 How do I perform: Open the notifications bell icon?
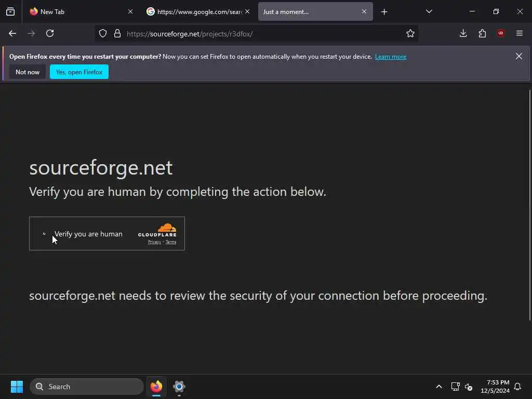pyautogui.click(x=518, y=387)
